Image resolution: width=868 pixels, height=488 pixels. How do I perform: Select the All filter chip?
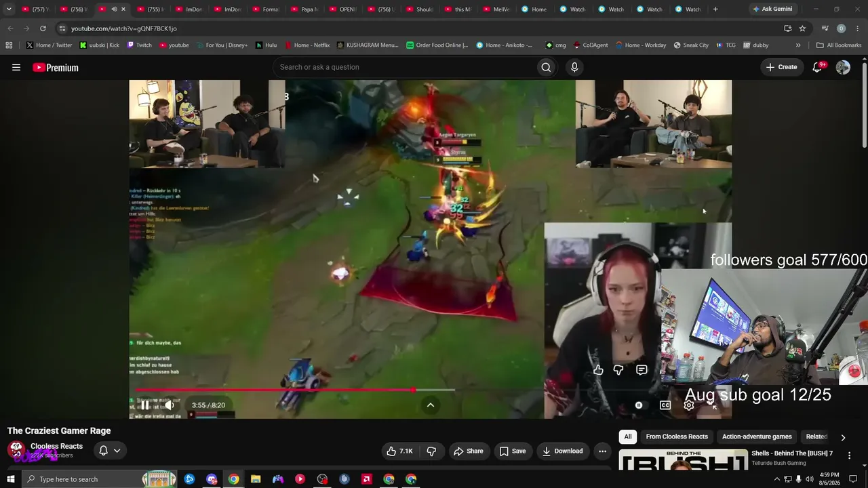click(628, 437)
